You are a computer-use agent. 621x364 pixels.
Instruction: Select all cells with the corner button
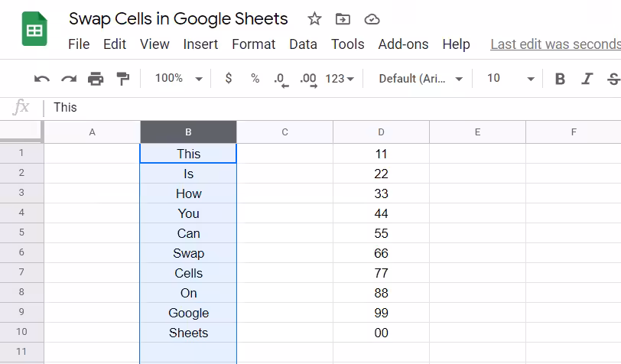click(21, 132)
